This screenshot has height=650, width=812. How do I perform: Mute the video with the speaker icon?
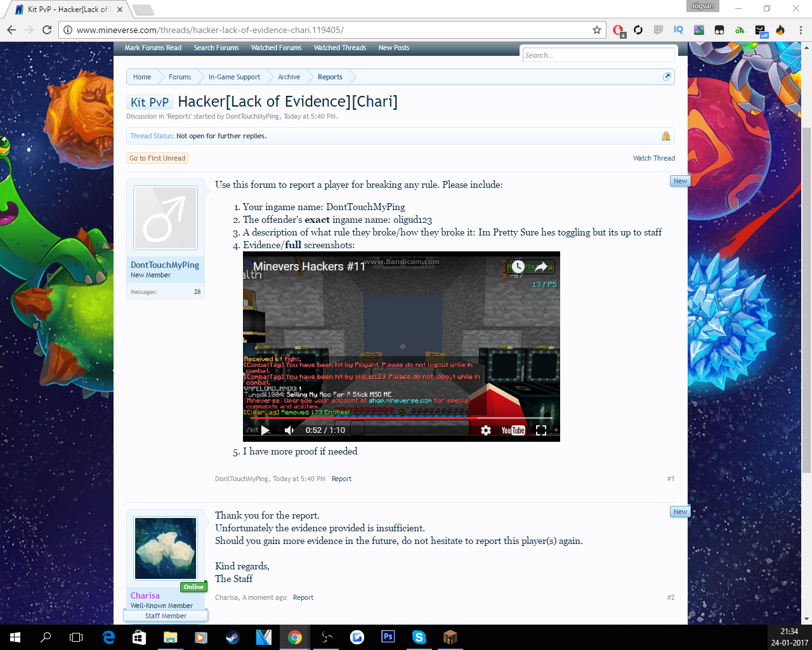tap(289, 430)
